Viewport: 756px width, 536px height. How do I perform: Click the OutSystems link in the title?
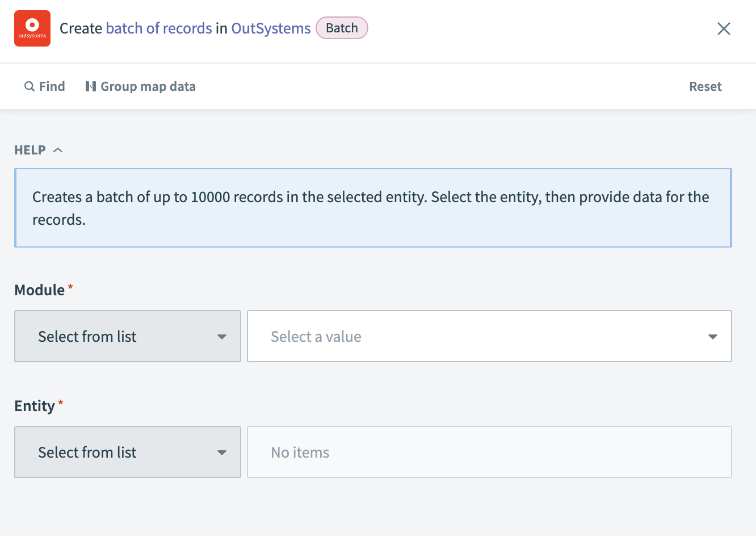click(271, 28)
